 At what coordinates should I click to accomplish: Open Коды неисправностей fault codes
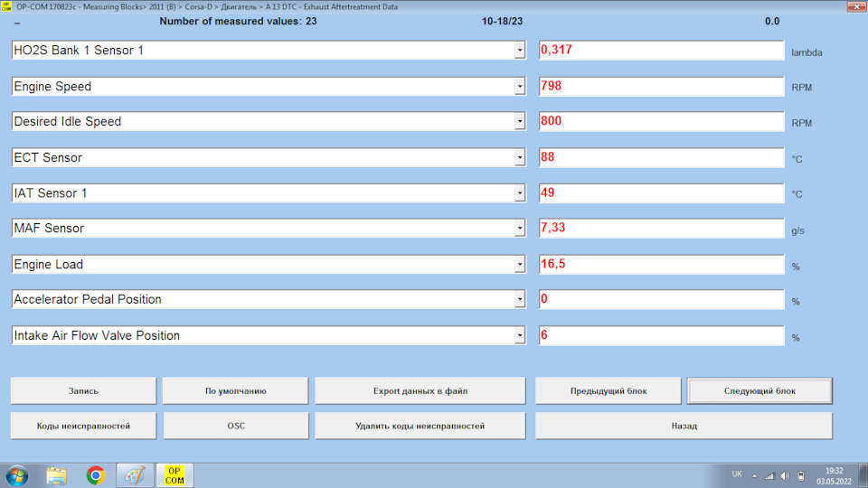click(83, 426)
